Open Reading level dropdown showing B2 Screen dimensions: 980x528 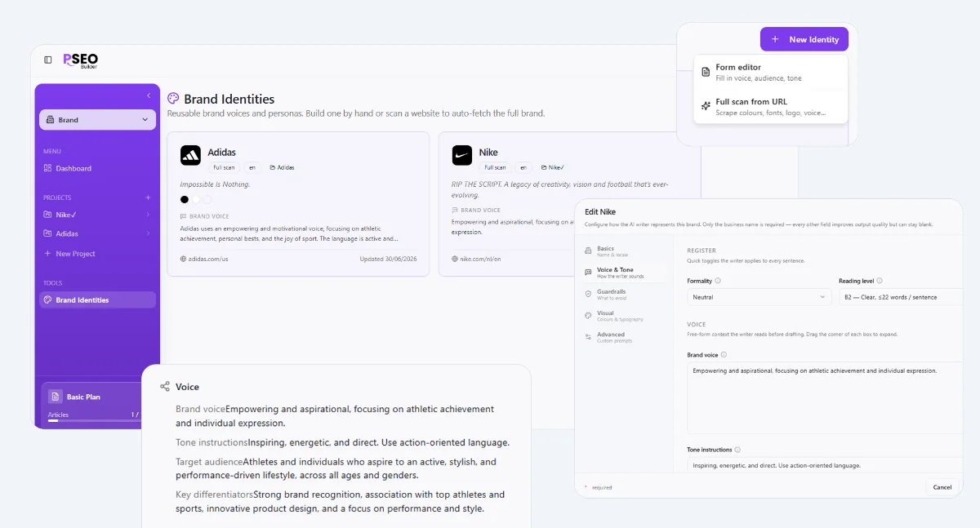click(x=901, y=297)
